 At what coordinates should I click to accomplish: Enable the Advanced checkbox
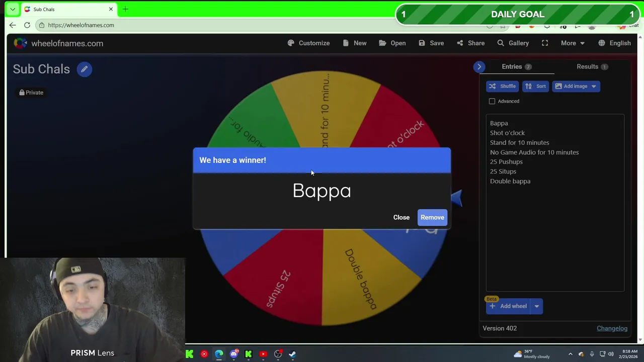[492, 101]
